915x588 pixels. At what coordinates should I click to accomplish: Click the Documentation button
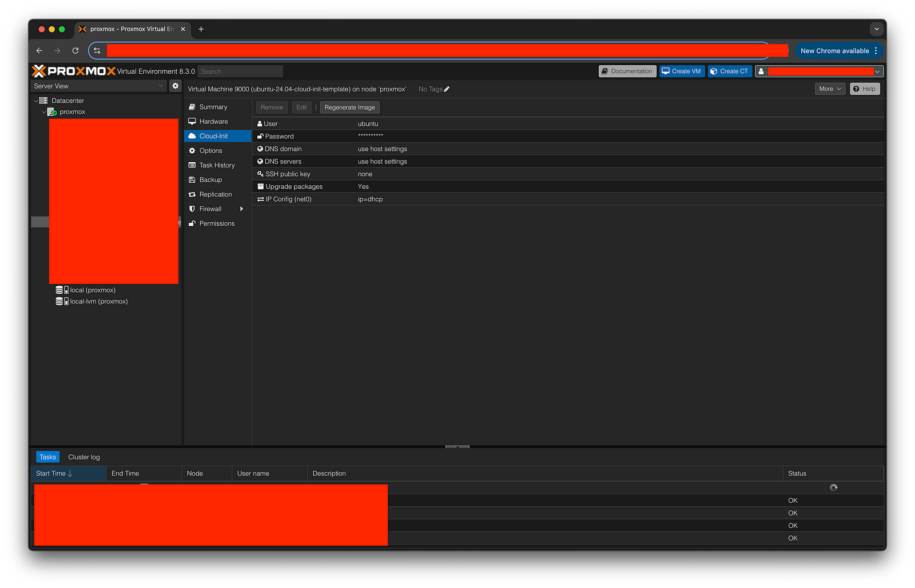pos(627,71)
